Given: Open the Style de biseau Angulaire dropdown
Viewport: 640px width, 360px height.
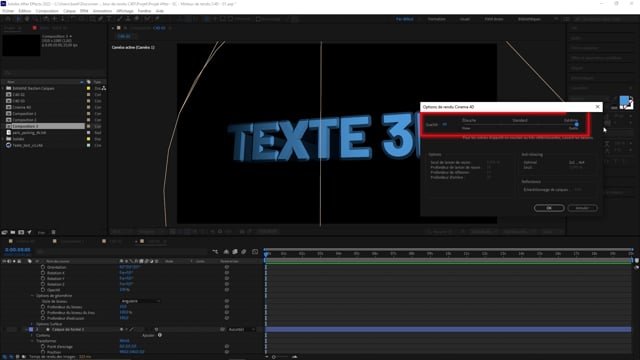Looking at the screenshot, I should click(140, 301).
